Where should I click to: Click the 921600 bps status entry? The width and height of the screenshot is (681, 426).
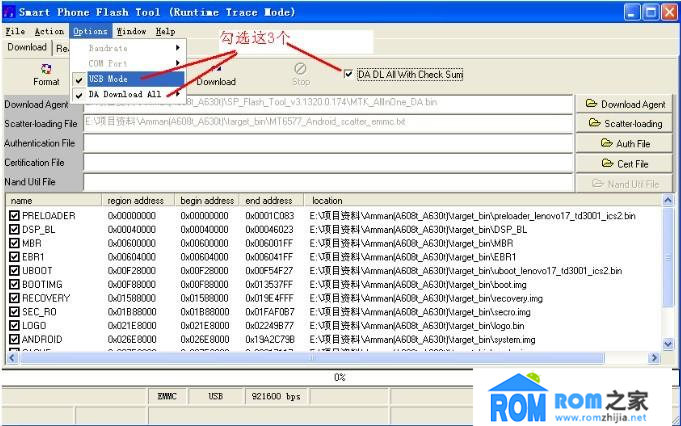(x=276, y=396)
